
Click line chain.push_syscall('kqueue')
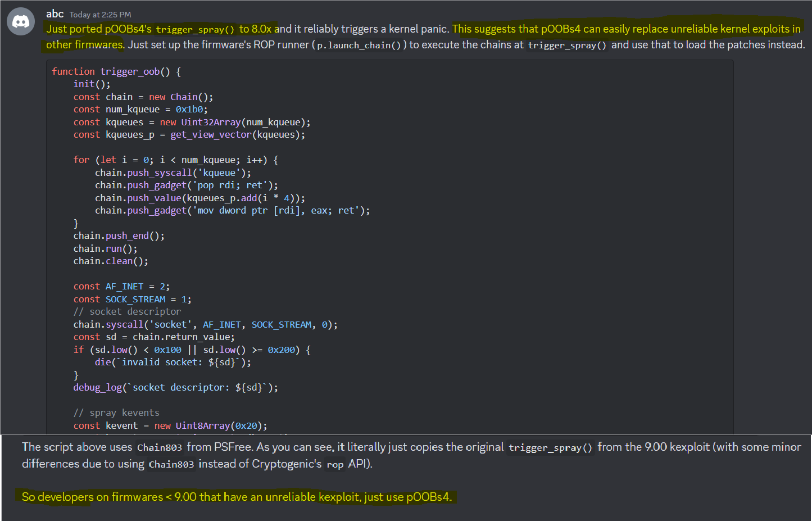(x=173, y=173)
